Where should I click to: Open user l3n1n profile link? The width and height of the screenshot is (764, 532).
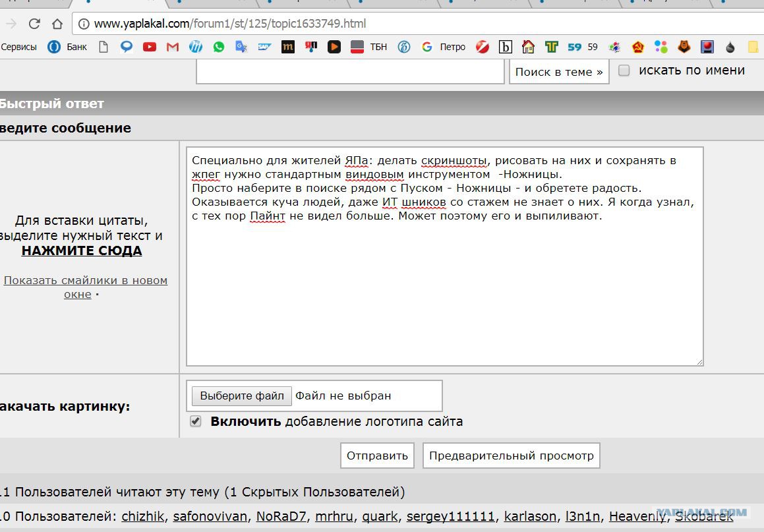coord(582,516)
